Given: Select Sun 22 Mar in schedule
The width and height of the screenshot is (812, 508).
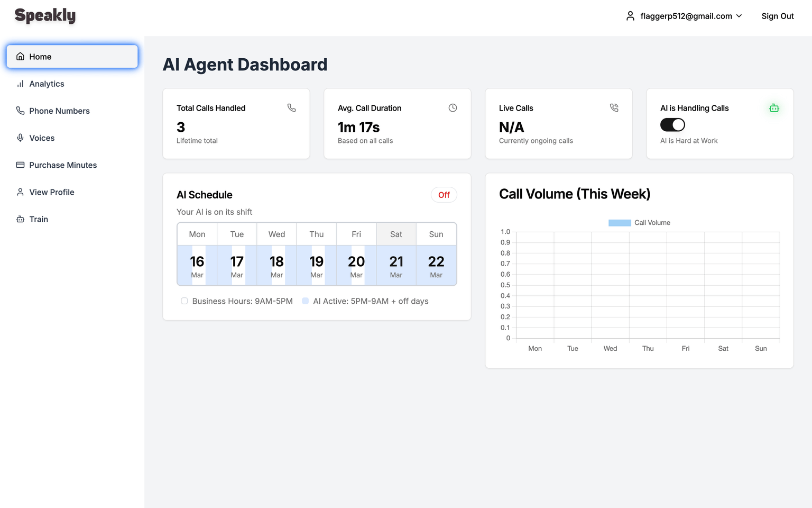Looking at the screenshot, I should point(436,265).
